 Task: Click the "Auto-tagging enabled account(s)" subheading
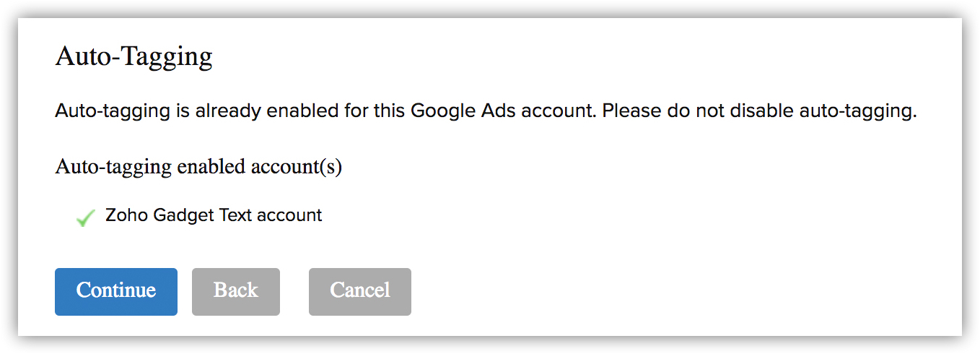click(198, 167)
